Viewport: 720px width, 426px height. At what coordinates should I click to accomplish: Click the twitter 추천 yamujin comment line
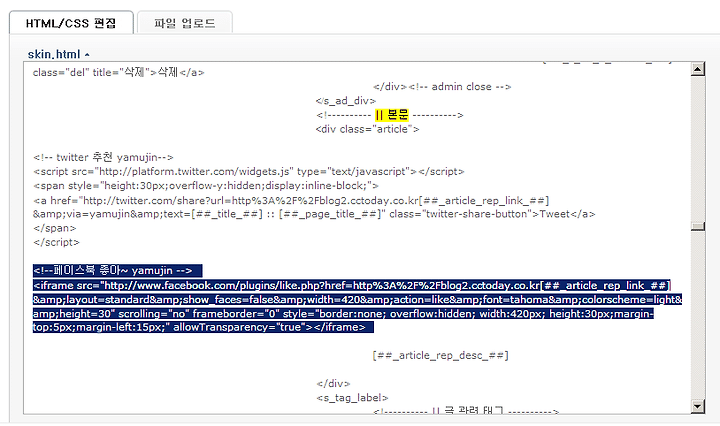click(x=103, y=157)
